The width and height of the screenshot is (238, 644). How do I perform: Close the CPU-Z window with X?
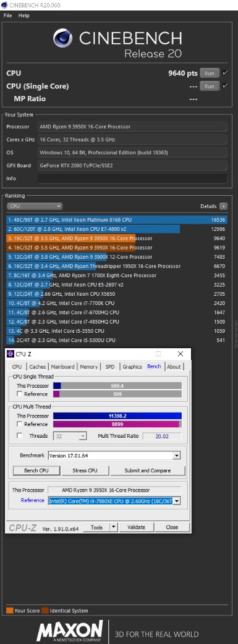tap(181, 354)
